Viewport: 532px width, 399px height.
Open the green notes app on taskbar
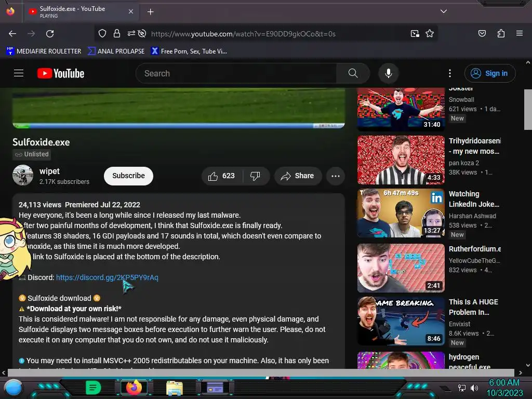click(x=93, y=387)
